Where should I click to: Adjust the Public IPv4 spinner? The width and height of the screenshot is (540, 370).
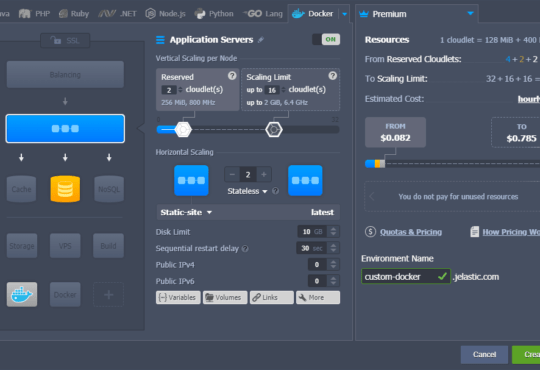[333, 265]
